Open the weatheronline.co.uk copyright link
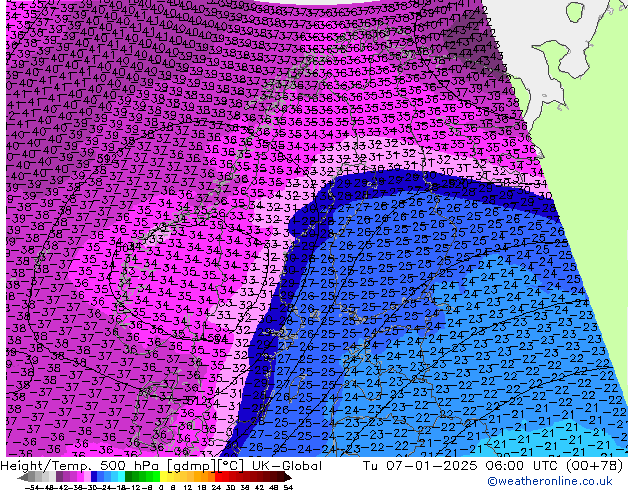Image resolution: width=634 pixels, height=490 pixels. tap(550, 481)
